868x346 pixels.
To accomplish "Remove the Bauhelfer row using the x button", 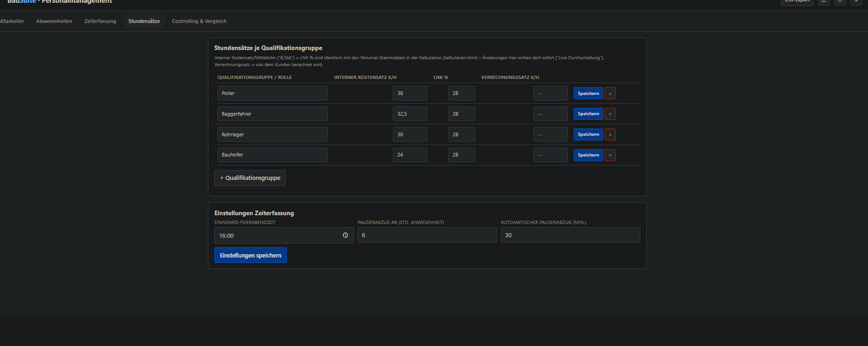I will pyautogui.click(x=610, y=155).
